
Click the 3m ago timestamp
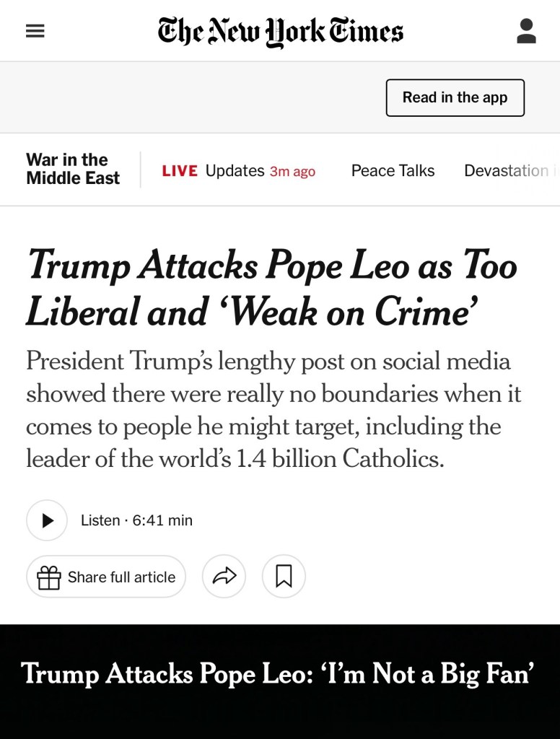292,172
